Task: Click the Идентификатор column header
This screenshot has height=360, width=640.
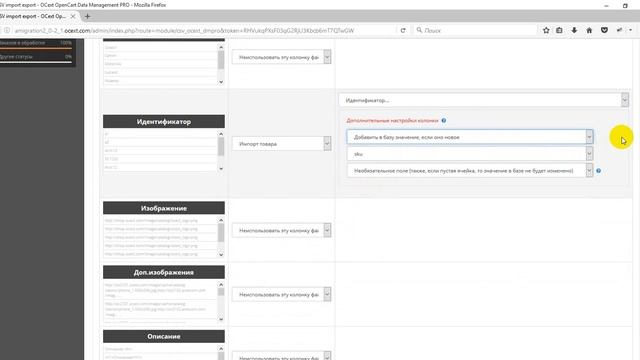Action: [164, 122]
